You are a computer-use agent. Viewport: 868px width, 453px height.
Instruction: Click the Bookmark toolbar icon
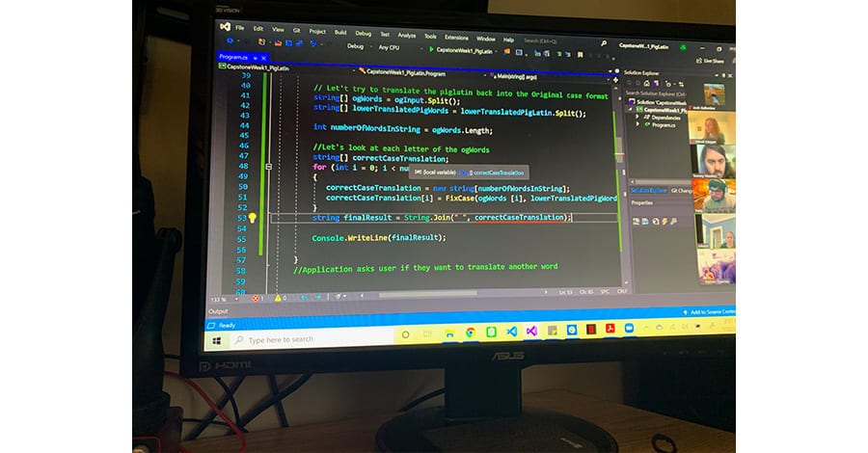coord(581,55)
